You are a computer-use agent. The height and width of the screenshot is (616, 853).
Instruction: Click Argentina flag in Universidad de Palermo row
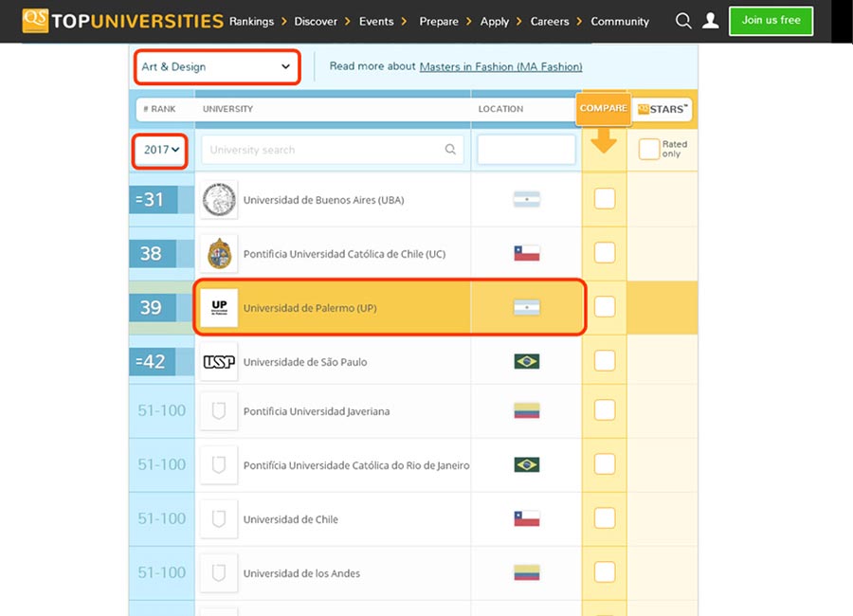tap(527, 307)
